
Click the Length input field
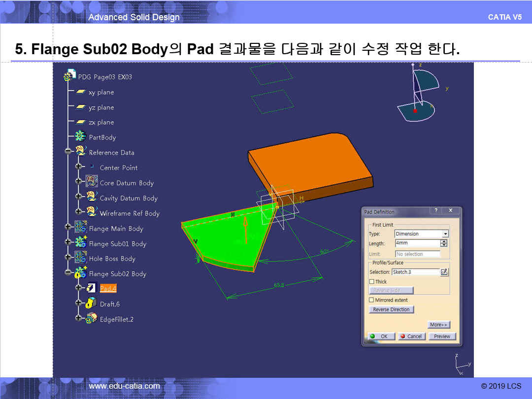tap(417, 243)
